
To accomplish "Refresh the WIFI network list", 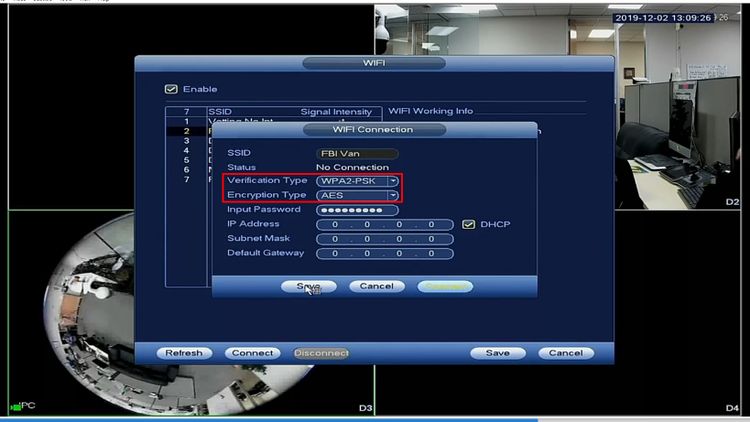I will tap(184, 353).
